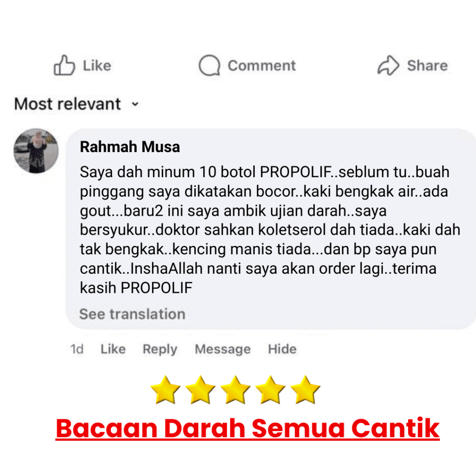
Task: Reply to Rahmah Musa's comment
Action: (160, 350)
